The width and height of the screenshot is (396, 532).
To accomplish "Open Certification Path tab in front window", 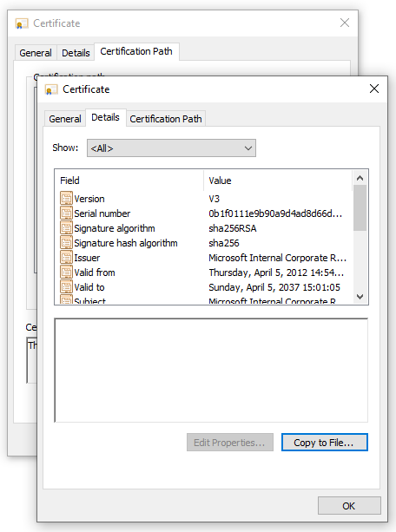I will [166, 119].
